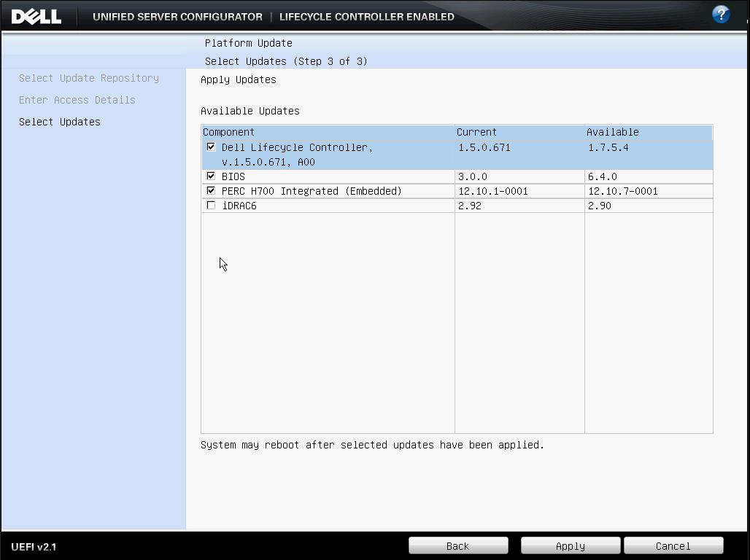750x560 pixels.
Task: Go to Select Update Repository step
Action: [x=89, y=78]
